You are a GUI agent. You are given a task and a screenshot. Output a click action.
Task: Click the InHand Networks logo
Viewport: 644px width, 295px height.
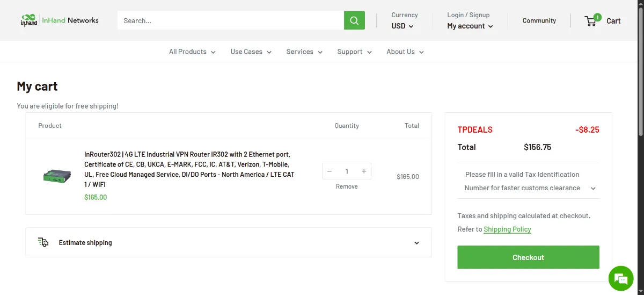(60, 20)
